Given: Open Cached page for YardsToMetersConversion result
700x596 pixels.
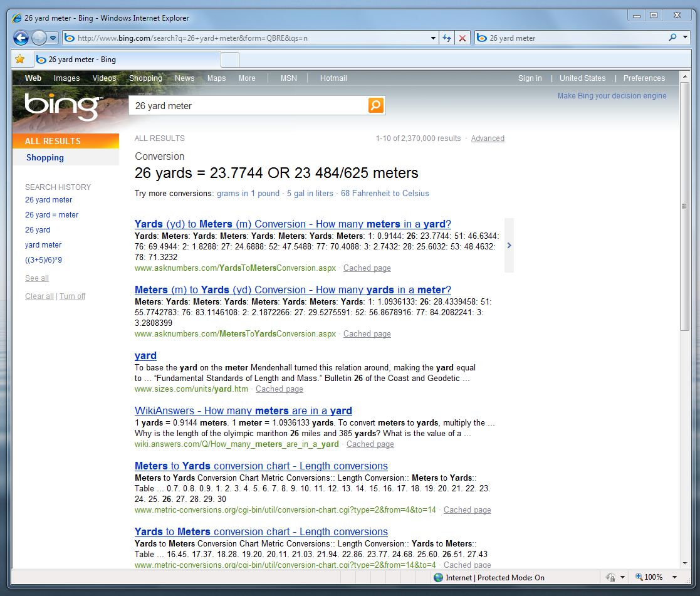Looking at the screenshot, I should pyautogui.click(x=367, y=268).
